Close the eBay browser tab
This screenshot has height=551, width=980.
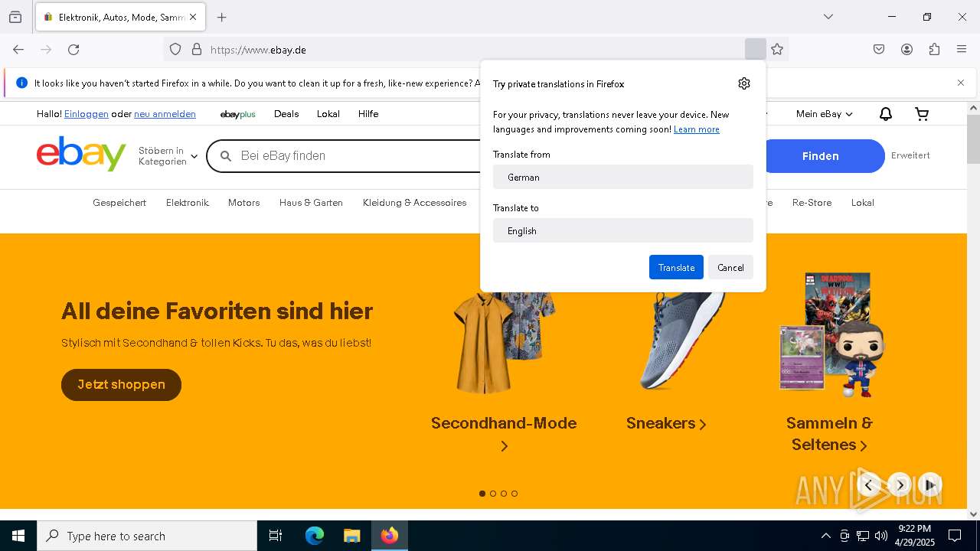[193, 17]
